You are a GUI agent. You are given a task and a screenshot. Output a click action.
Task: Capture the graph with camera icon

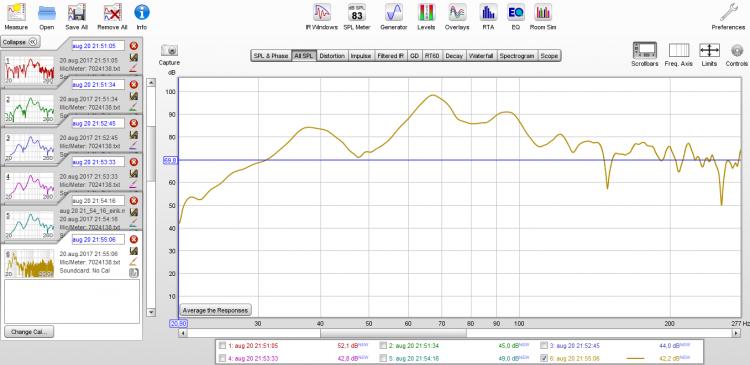tap(169, 50)
